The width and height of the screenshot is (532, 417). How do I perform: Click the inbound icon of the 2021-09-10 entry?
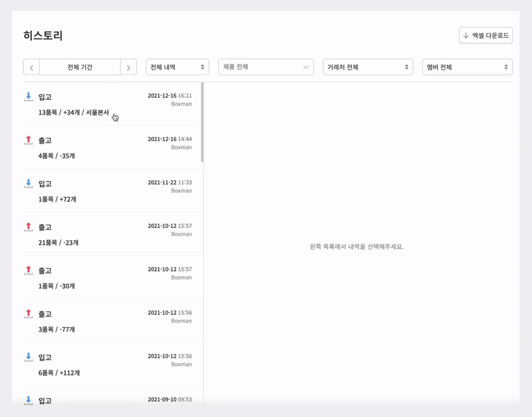(29, 400)
